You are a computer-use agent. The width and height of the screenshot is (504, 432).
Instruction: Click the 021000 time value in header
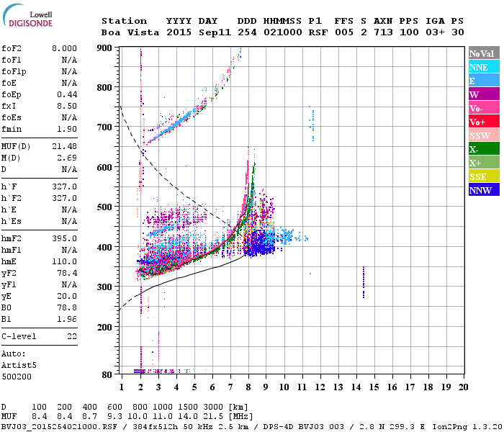(283, 32)
